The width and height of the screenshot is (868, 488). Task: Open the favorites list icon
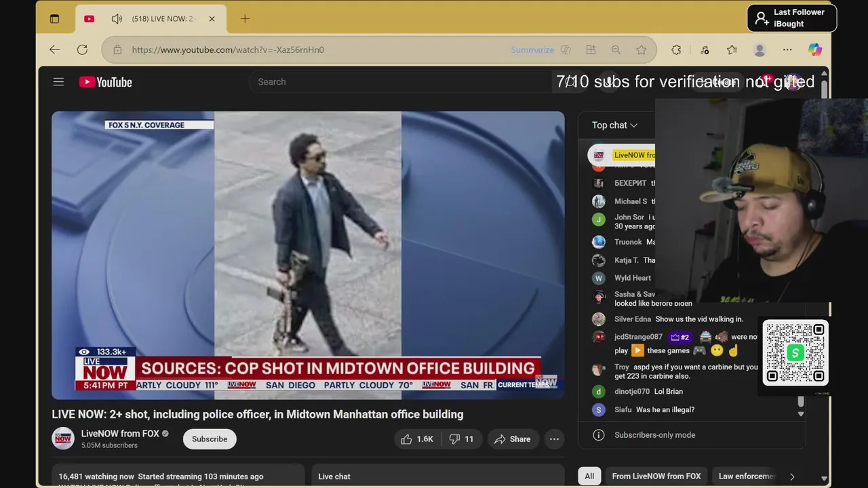pos(732,49)
